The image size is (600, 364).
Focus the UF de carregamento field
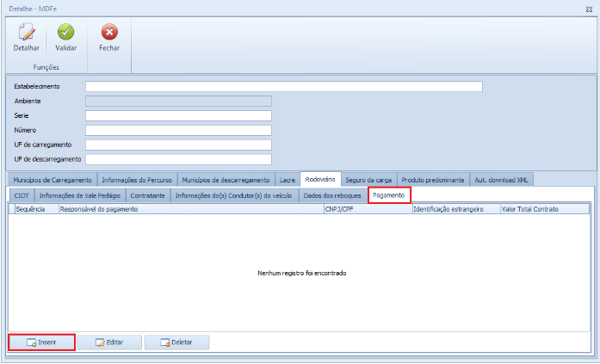pos(178,145)
